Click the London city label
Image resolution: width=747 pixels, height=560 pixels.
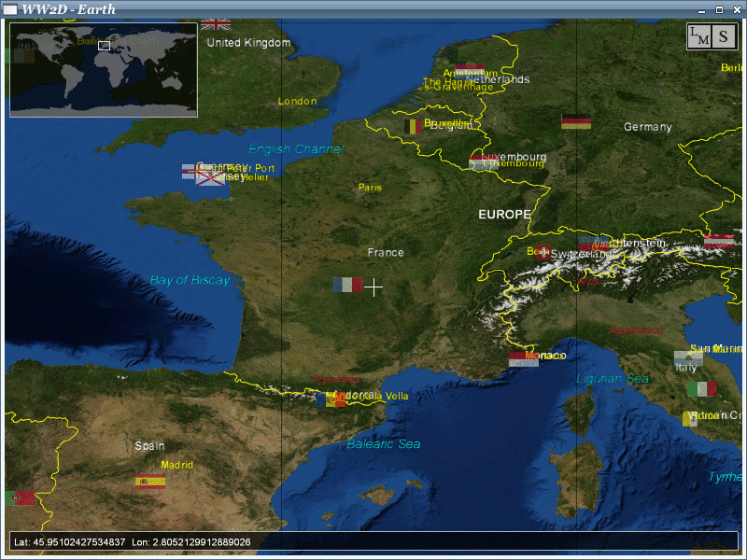[297, 101]
